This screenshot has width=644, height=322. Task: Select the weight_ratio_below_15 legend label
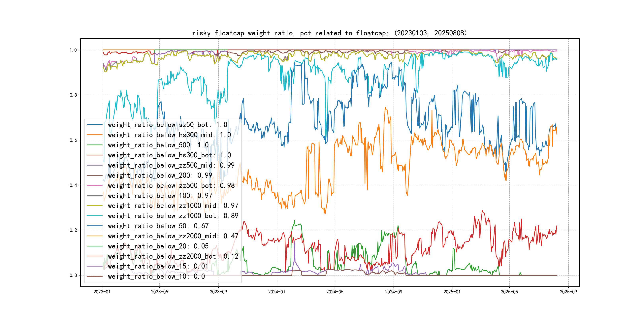point(158,267)
